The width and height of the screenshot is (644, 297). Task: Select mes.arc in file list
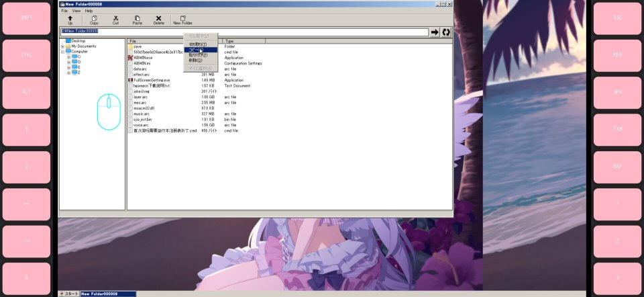(140, 102)
